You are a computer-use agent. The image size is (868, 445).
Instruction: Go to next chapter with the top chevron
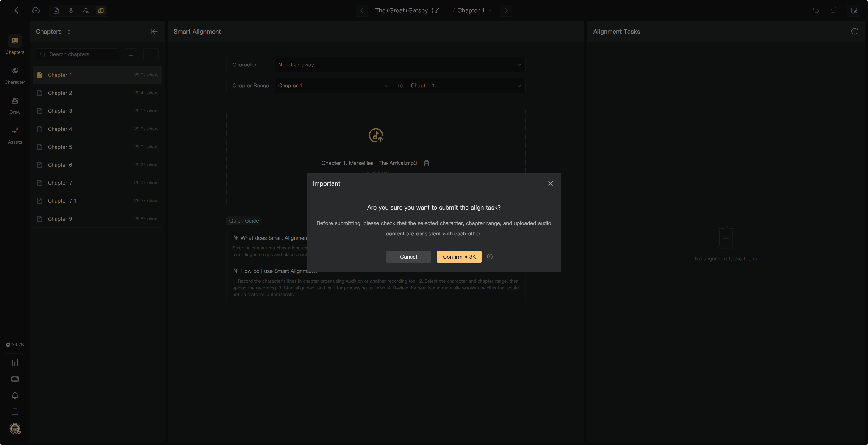506,10
